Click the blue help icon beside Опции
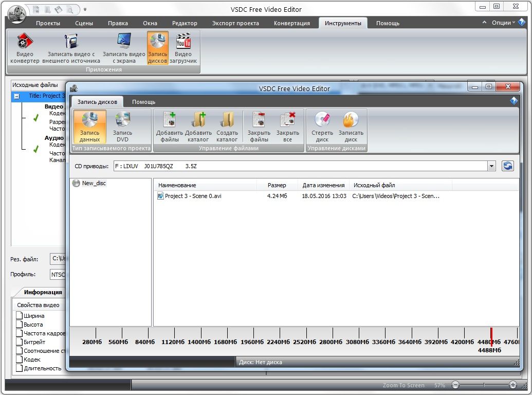532x395 pixels. click(522, 23)
